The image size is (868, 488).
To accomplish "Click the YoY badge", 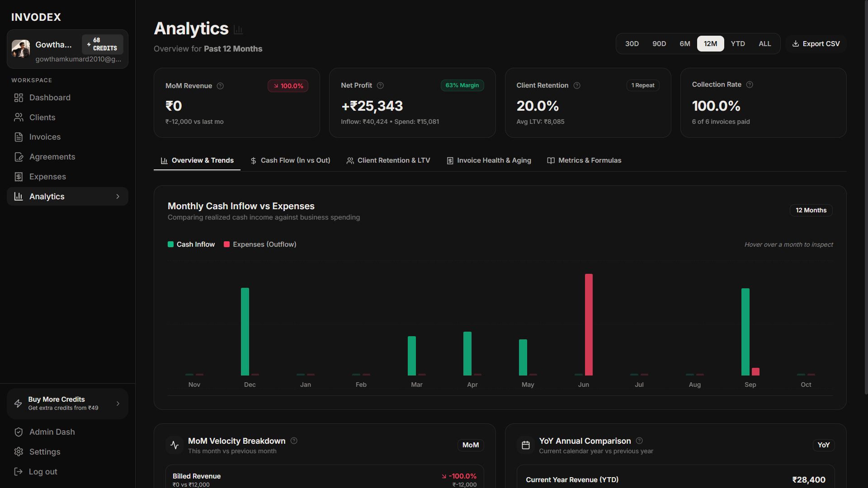I will (x=824, y=445).
